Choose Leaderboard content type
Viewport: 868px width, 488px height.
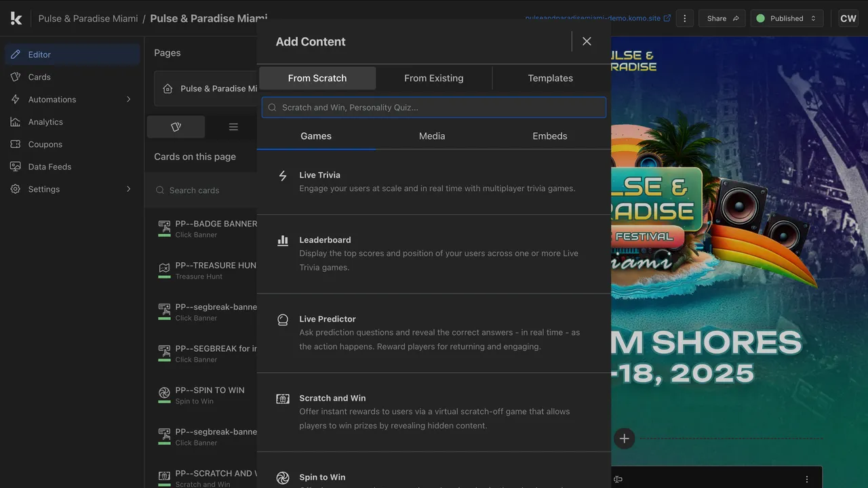point(434,253)
